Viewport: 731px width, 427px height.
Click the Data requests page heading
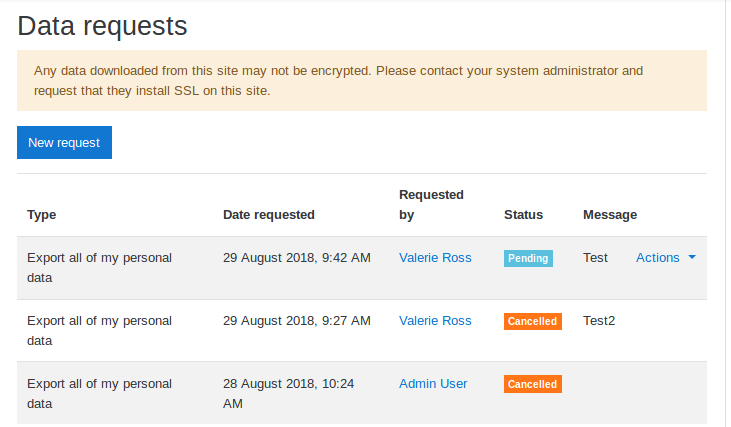(102, 26)
